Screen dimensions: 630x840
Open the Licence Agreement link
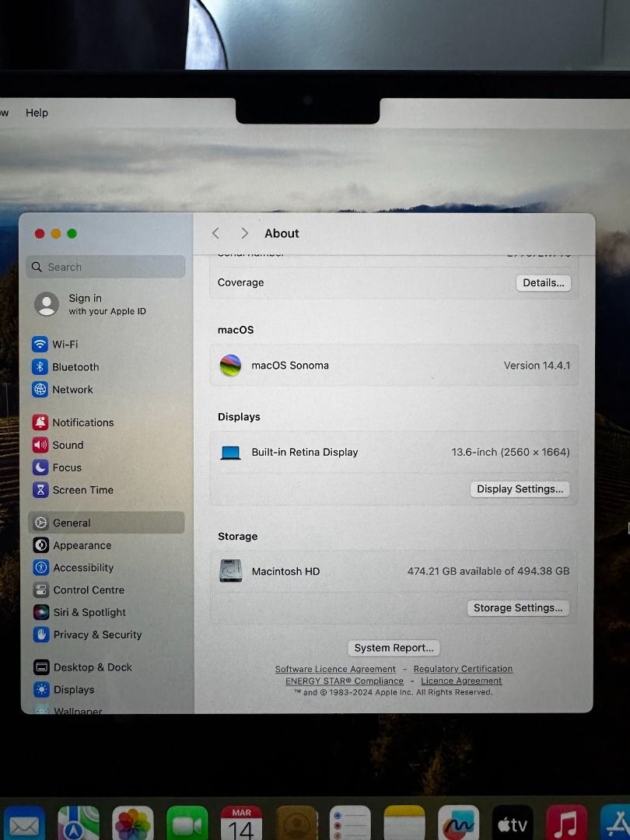click(x=461, y=681)
